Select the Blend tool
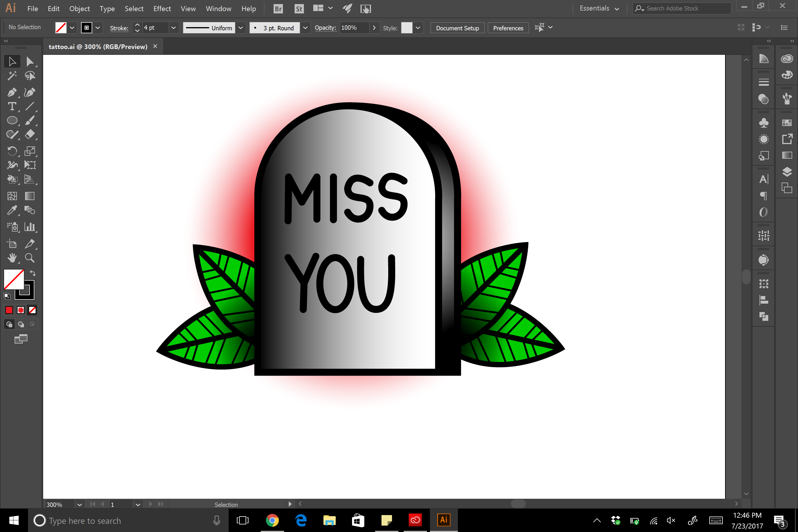This screenshot has width=798, height=532. pos(30,210)
